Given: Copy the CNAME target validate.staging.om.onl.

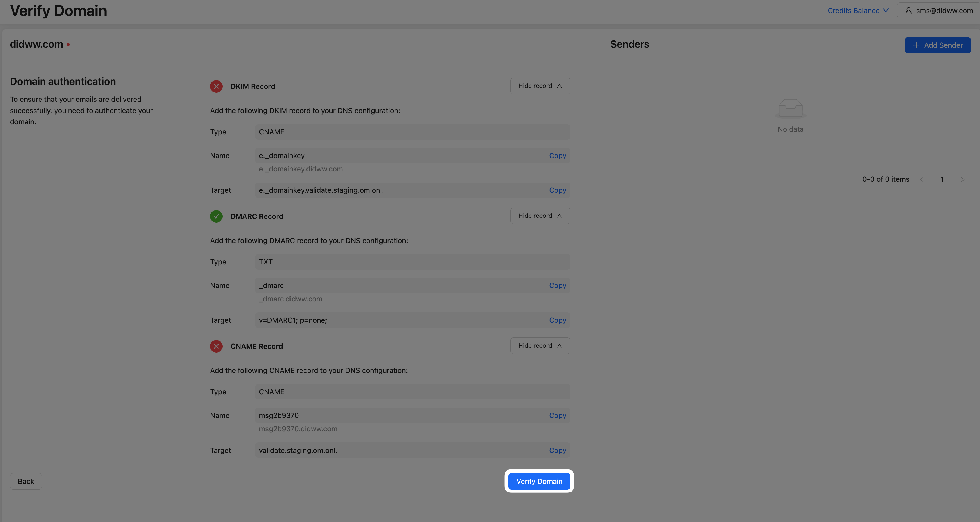Looking at the screenshot, I should [557, 450].
